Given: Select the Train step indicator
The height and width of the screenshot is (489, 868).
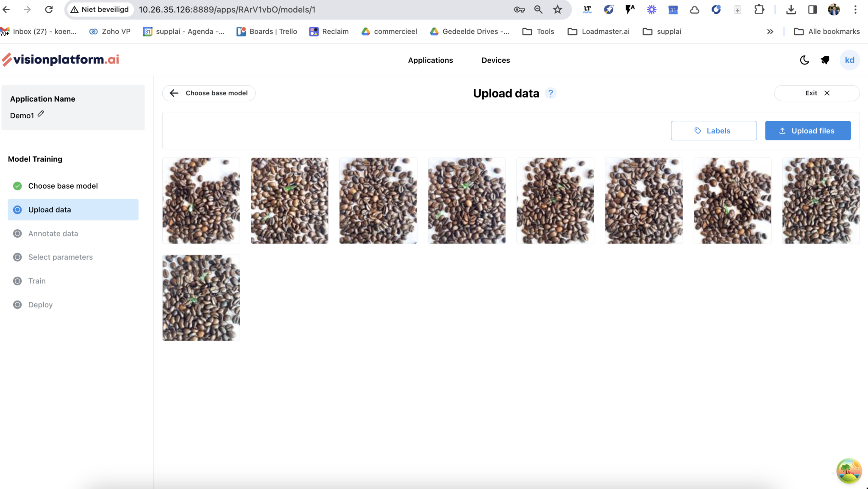Looking at the screenshot, I should [17, 281].
